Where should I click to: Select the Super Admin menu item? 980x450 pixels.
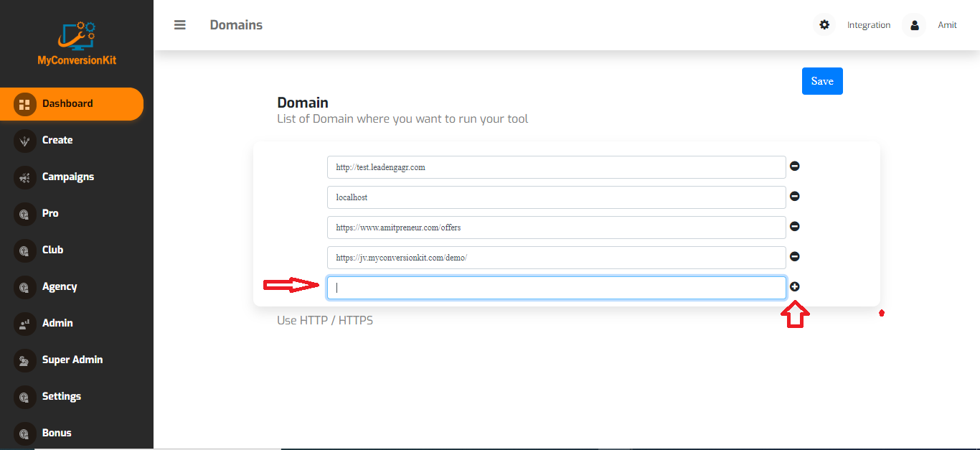tap(72, 360)
